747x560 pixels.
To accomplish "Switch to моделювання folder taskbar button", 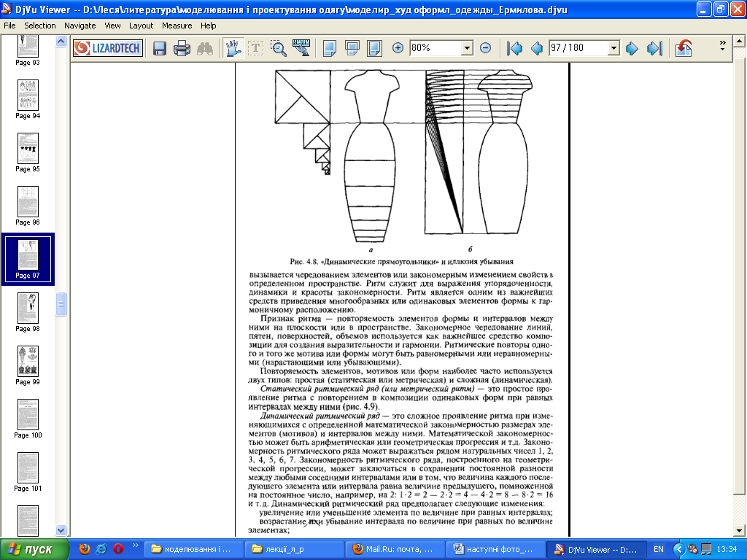I will point(193,550).
